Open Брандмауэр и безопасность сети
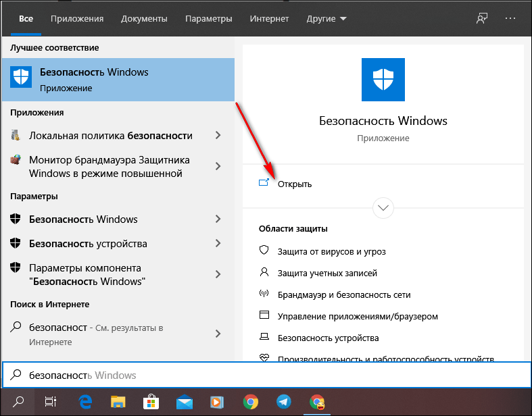The width and height of the screenshot is (532, 416). 344,294
